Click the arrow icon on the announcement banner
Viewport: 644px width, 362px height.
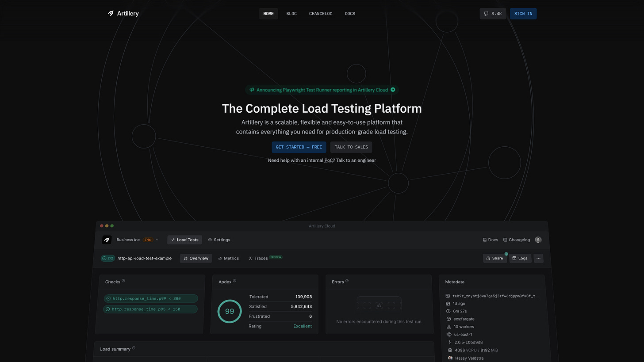pyautogui.click(x=393, y=90)
